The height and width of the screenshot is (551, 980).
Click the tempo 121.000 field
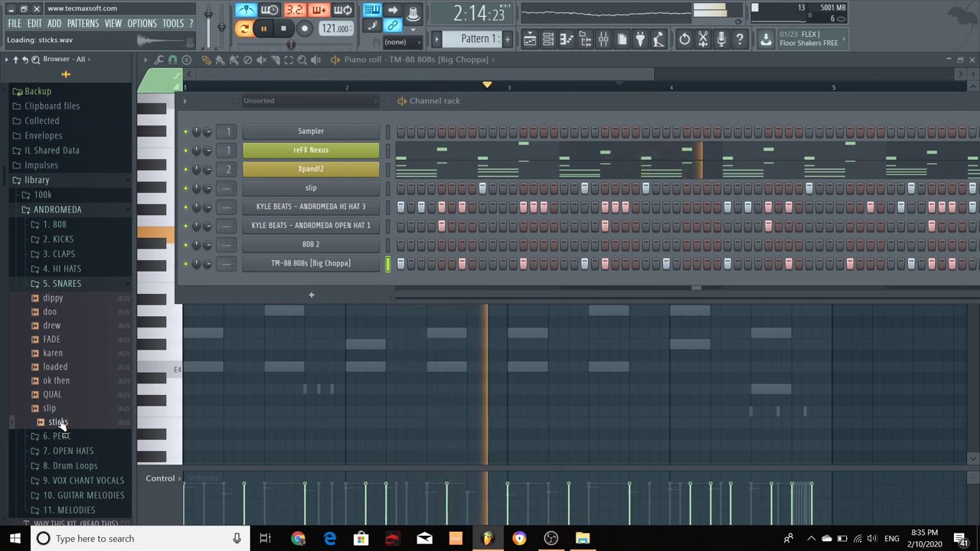(x=335, y=28)
